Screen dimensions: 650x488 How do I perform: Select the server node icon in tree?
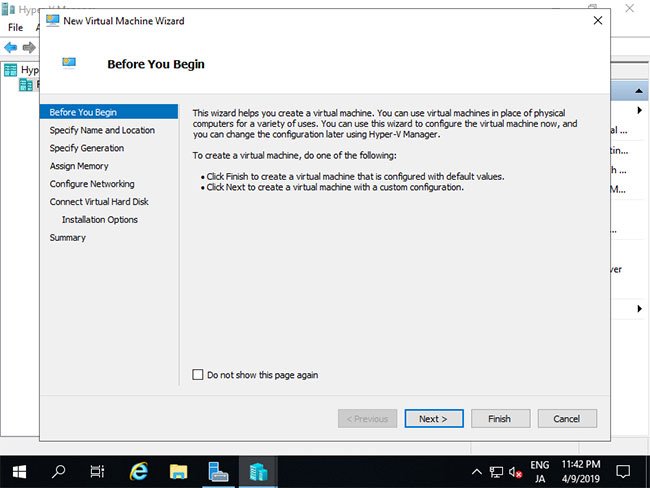26,85
